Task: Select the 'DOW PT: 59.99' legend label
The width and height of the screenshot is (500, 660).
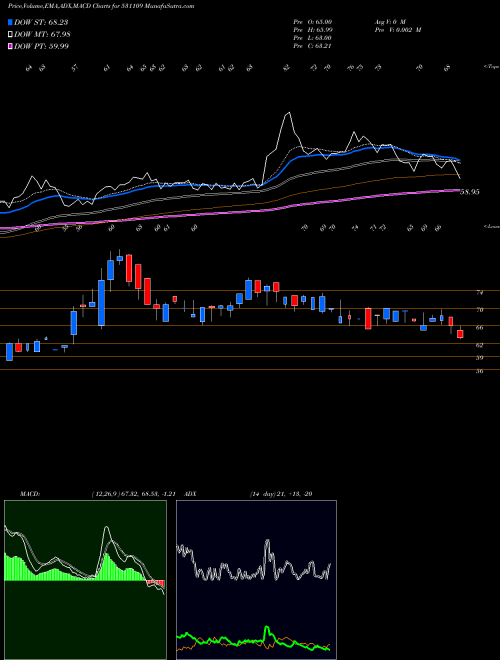Action: click(x=42, y=46)
